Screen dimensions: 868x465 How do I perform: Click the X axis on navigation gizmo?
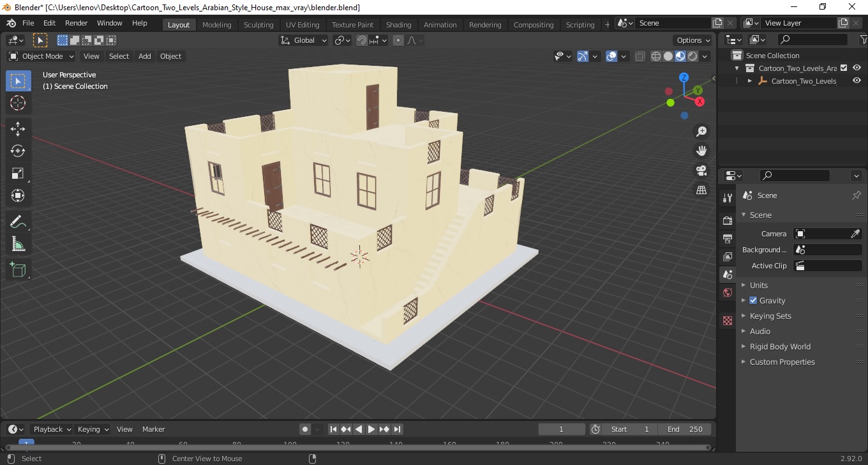coord(700,102)
